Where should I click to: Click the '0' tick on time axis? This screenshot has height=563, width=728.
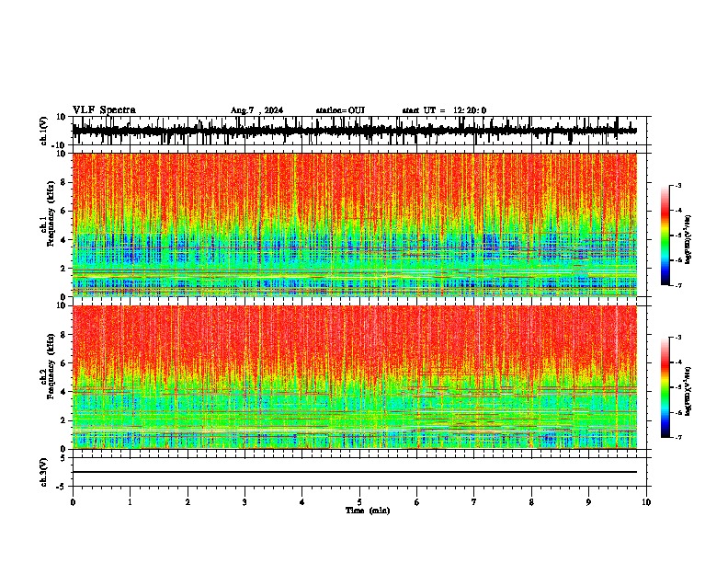point(73,502)
